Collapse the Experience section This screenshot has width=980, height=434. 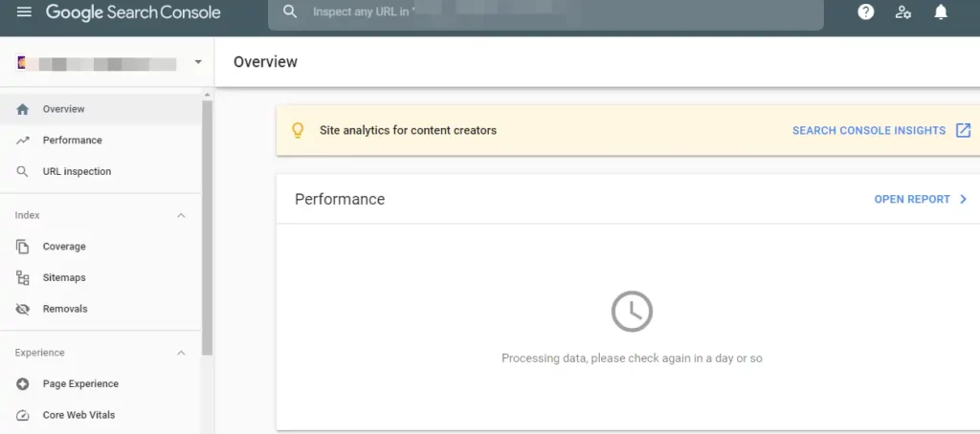click(x=182, y=353)
